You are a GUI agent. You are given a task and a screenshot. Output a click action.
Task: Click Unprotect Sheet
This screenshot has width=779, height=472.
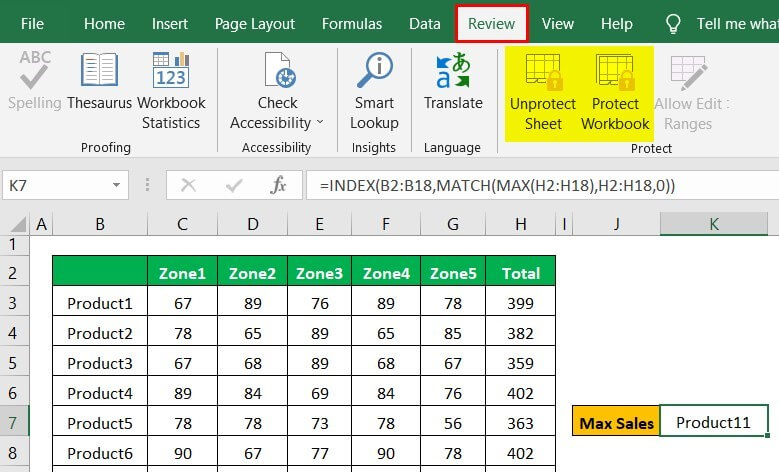tap(543, 92)
